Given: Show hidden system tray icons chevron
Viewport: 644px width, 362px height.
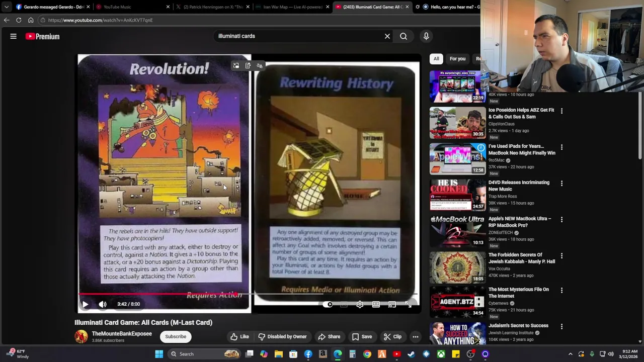Looking at the screenshot, I should (570, 354).
